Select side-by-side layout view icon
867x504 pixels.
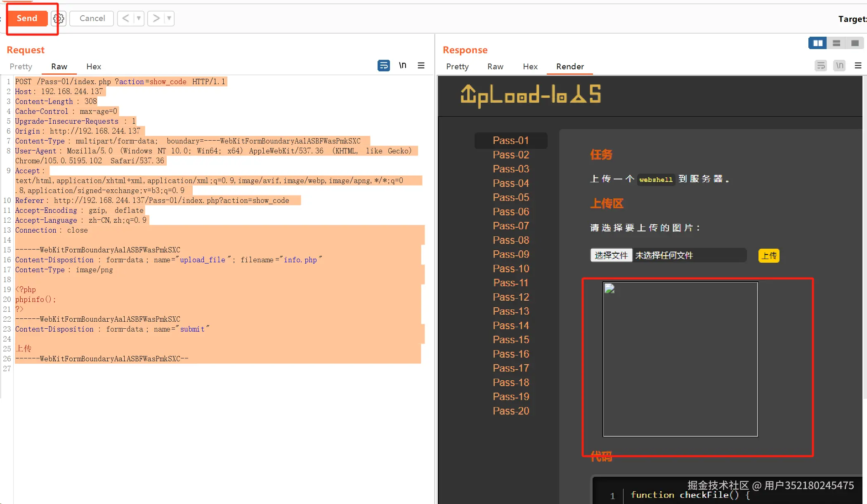(817, 43)
